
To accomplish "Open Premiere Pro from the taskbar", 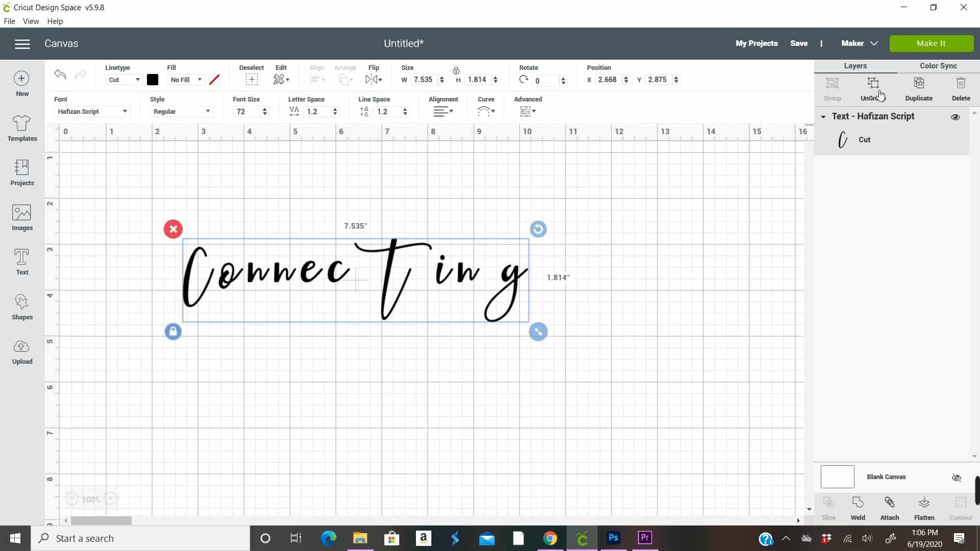I will click(x=645, y=538).
